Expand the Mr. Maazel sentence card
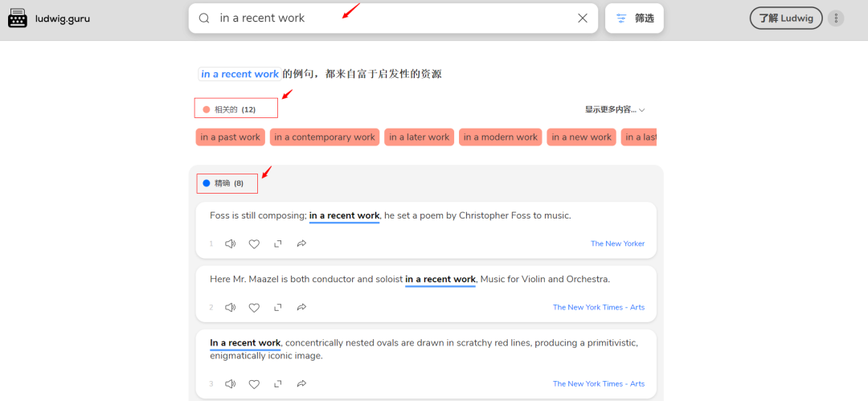Image resolution: width=868 pixels, height=401 pixels. coord(278,308)
